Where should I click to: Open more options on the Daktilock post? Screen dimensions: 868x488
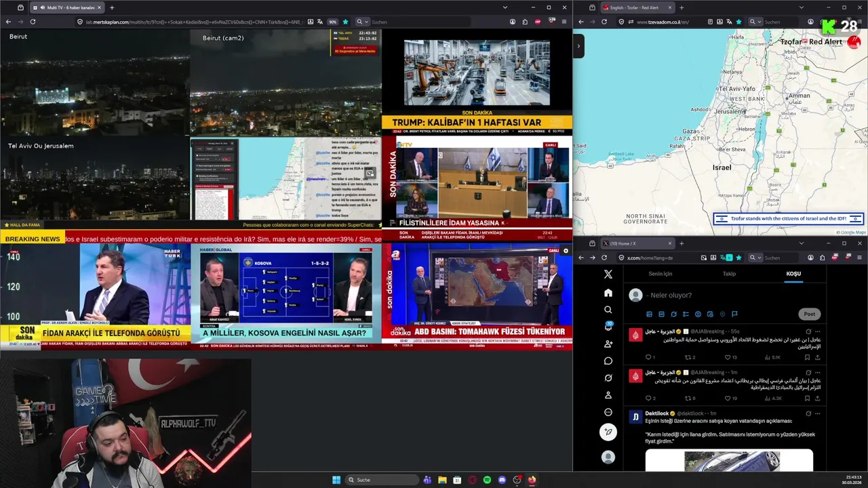(x=818, y=413)
